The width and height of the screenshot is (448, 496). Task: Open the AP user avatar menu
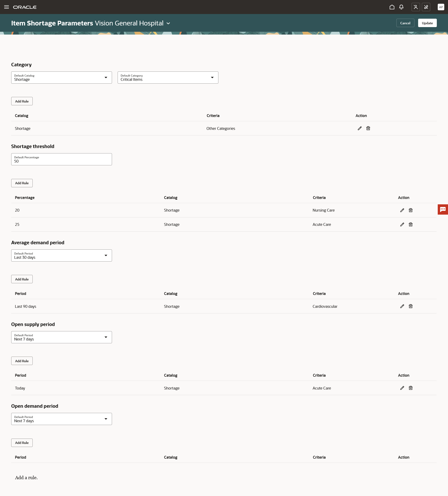(441, 7)
